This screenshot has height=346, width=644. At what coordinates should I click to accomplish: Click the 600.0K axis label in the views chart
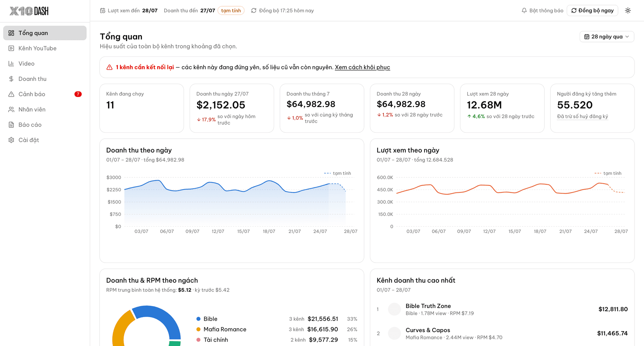tap(385, 177)
